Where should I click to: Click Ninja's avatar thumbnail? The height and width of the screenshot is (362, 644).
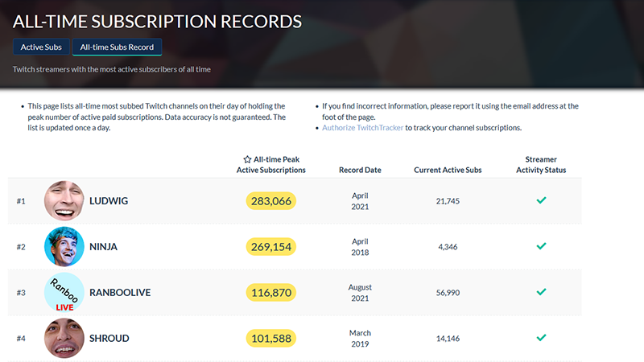64,246
